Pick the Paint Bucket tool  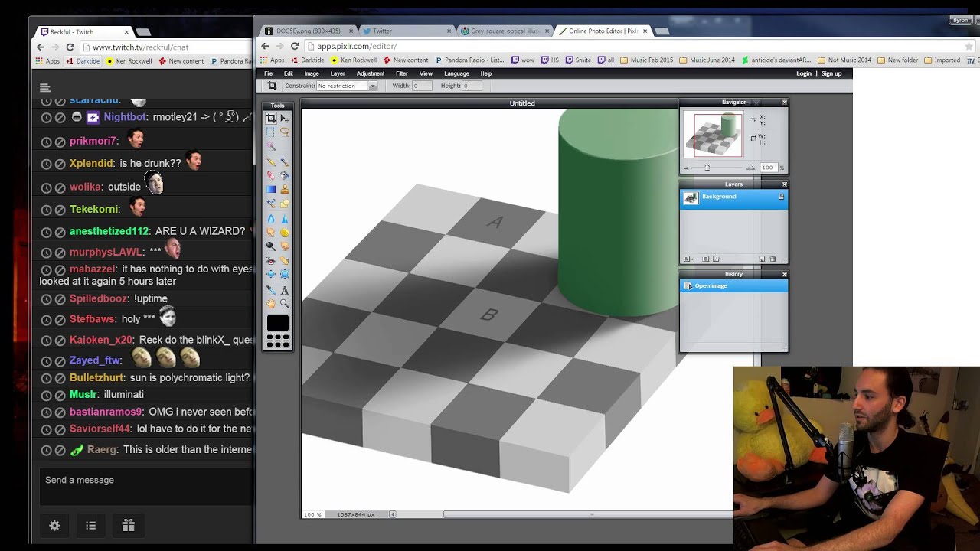tap(285, 175)
